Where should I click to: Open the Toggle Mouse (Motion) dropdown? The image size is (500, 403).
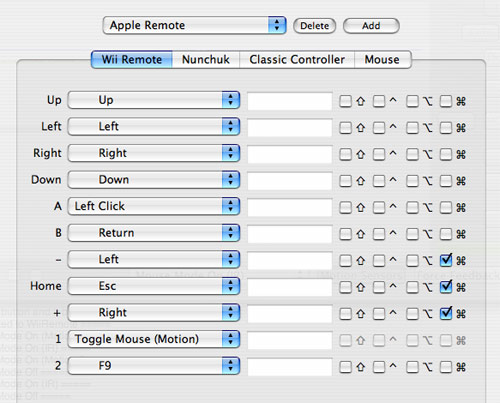[x=154, y=339]
